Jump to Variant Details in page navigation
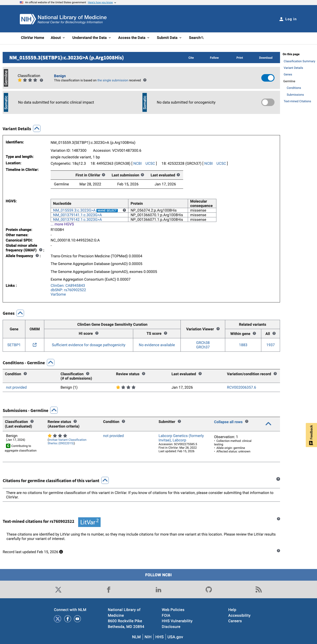 pyautogui.click(x=293, y=68)
